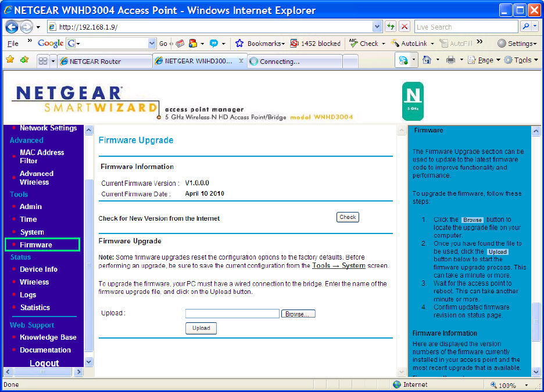Open Google toolbar Settings
The width and height of the screenshot is (544, 392).
pyautogui.click(x=517, y=44)
